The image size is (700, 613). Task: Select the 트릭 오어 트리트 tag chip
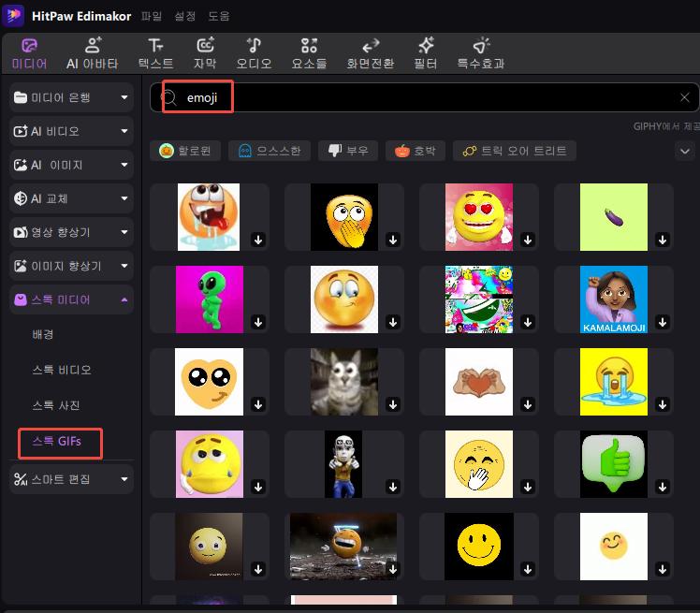tap(515, 151)
